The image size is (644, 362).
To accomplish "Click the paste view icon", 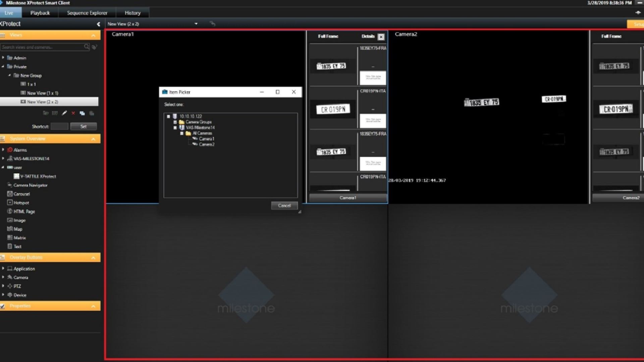I will [x=92, y=113].
